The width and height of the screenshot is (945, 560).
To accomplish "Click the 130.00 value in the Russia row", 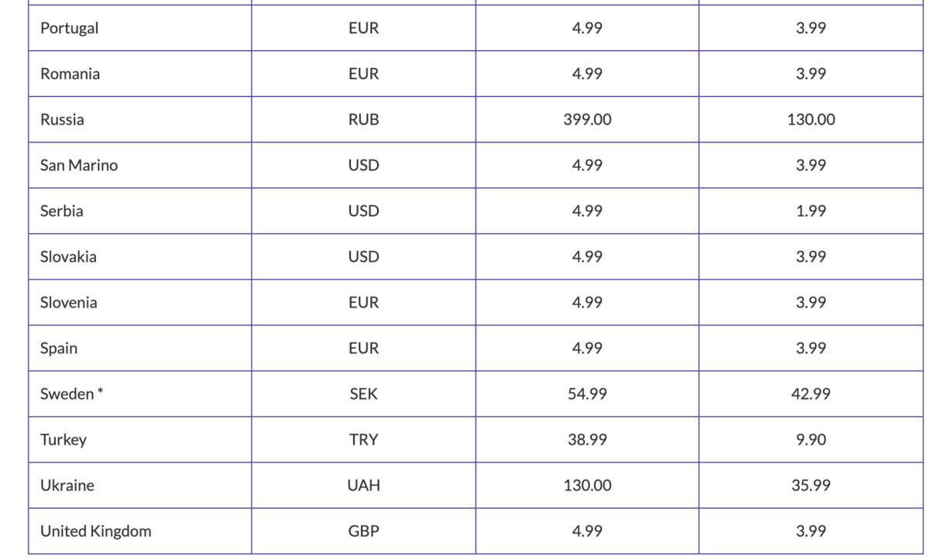I will coord(811,119).
